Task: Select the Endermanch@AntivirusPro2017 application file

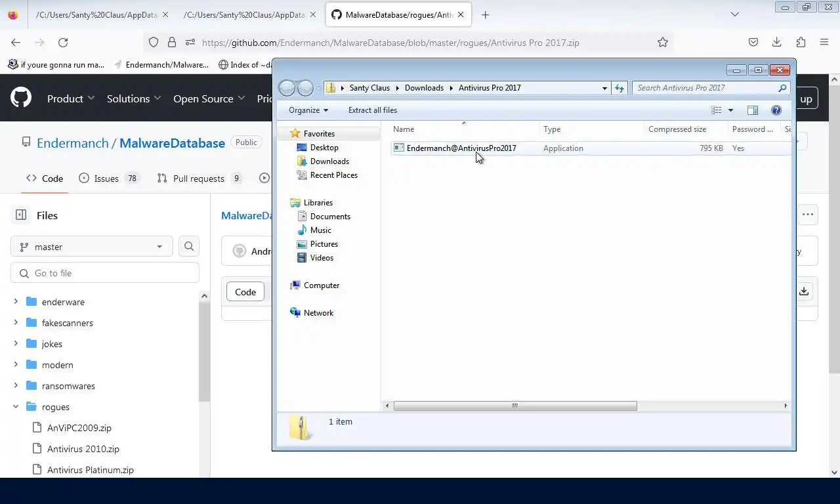Action: click(461, 148)
